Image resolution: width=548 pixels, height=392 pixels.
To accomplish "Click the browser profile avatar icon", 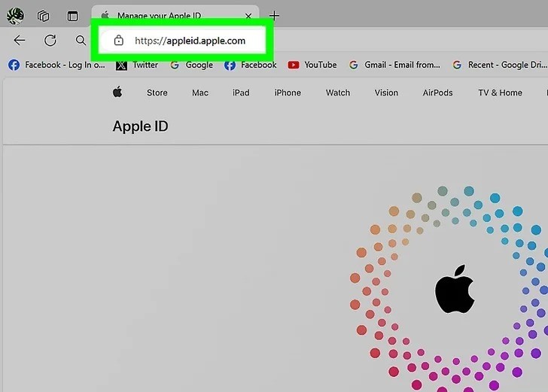I will click(14, 16).
